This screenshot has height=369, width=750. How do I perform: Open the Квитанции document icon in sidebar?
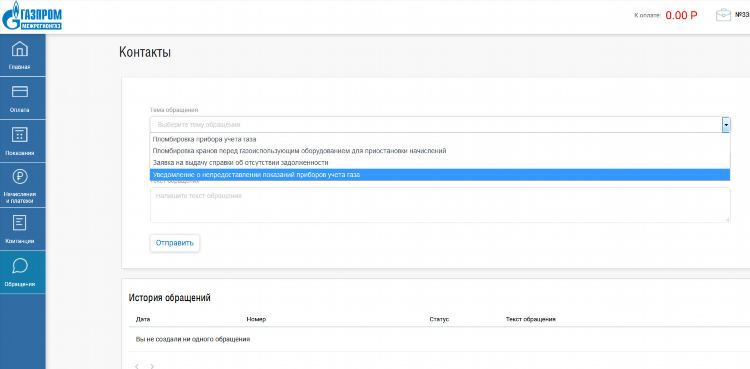click(x=20, y=223)
